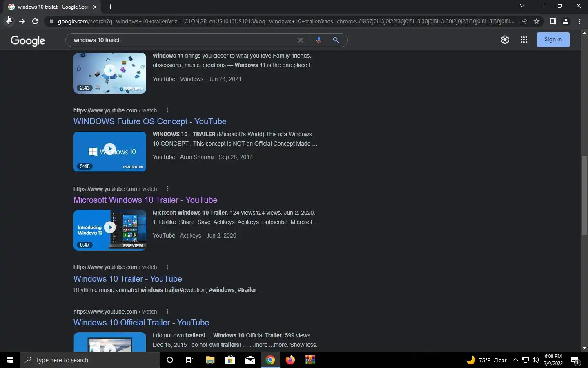Open Task View on taskbar

pos(189,360)
